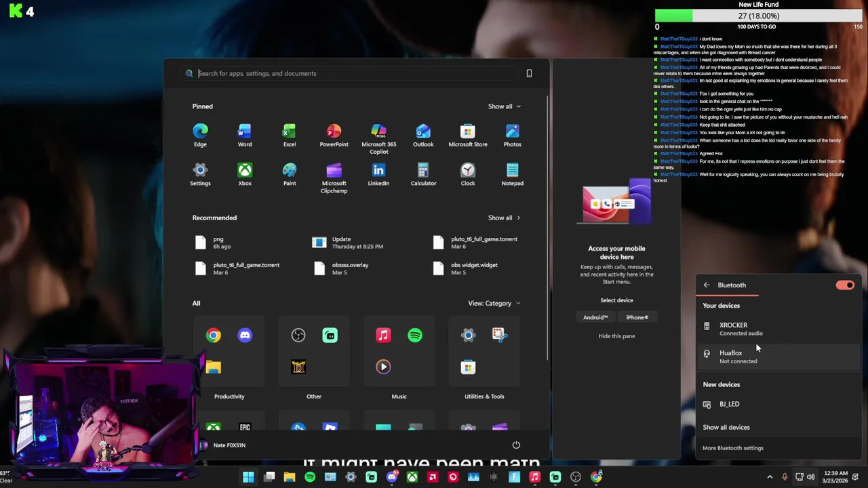Click the Start button on the taskbar
Screen dimensions: 868x488
click(x=248, y=477)
